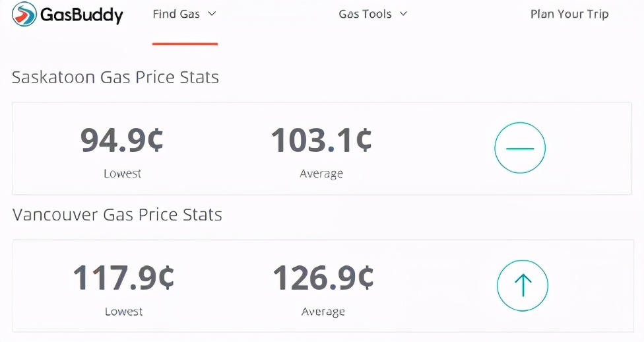Click the GasBuddy wordmark text
644x342 pixels.
click(x=82, y=15)
